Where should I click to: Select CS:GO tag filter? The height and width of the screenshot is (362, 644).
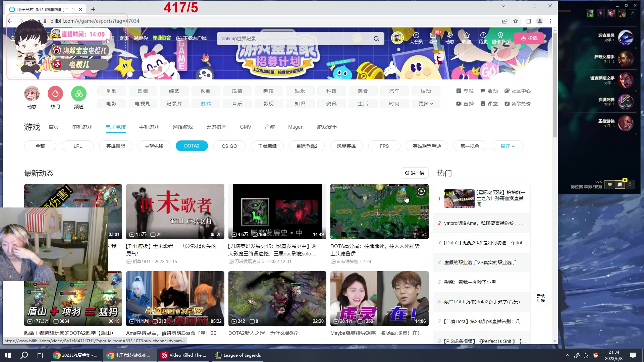coord(229,146)
